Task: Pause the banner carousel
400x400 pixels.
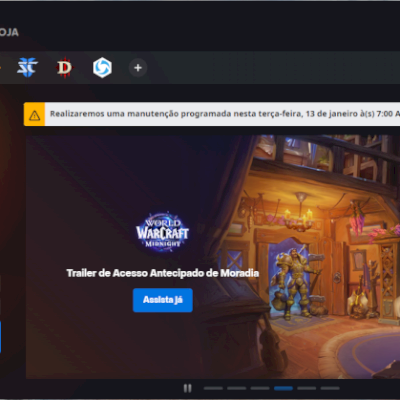Action: [187, 388]
